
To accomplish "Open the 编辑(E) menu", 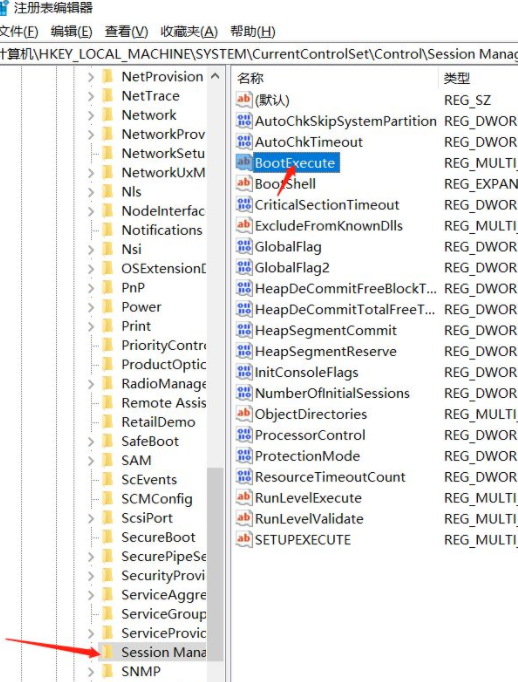I will (x=71, y=31).
